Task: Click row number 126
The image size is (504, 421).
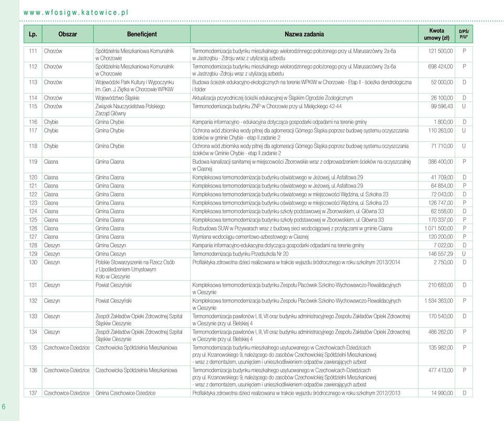Action: point(33,228)
